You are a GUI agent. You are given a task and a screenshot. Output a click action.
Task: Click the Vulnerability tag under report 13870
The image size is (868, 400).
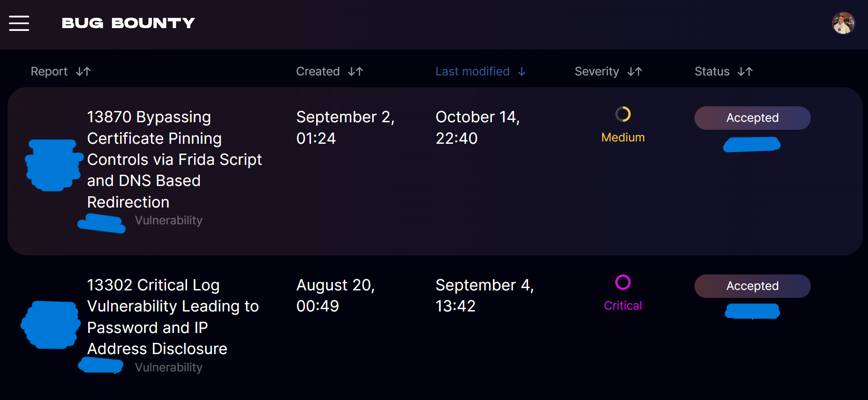coord(169,221)
